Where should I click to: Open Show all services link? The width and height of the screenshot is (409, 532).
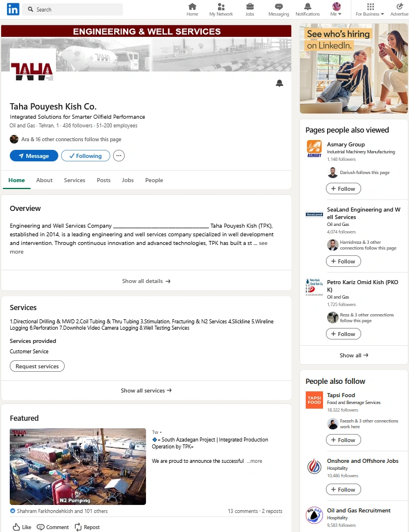[146, 391]
